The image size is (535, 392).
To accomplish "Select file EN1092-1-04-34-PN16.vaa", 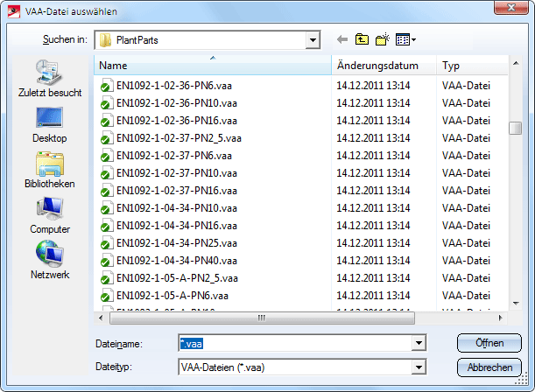I will [x=177, y=226].
